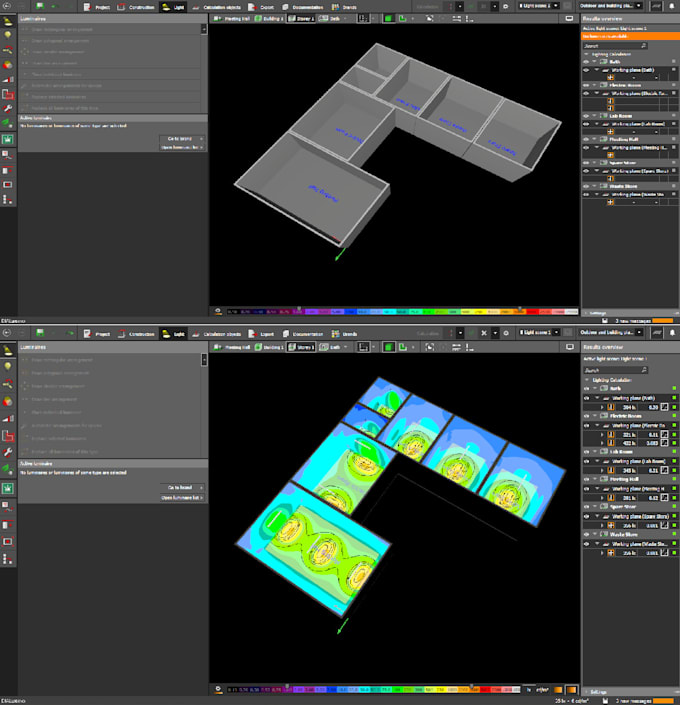Select Storey 1 in lower view toolbar
This screenshot has height=705, width=680.
(x=301, y=347)
